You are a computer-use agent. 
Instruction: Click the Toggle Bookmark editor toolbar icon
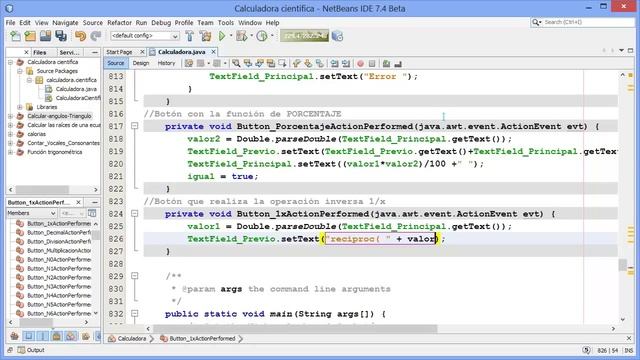(x=320, y=63)
